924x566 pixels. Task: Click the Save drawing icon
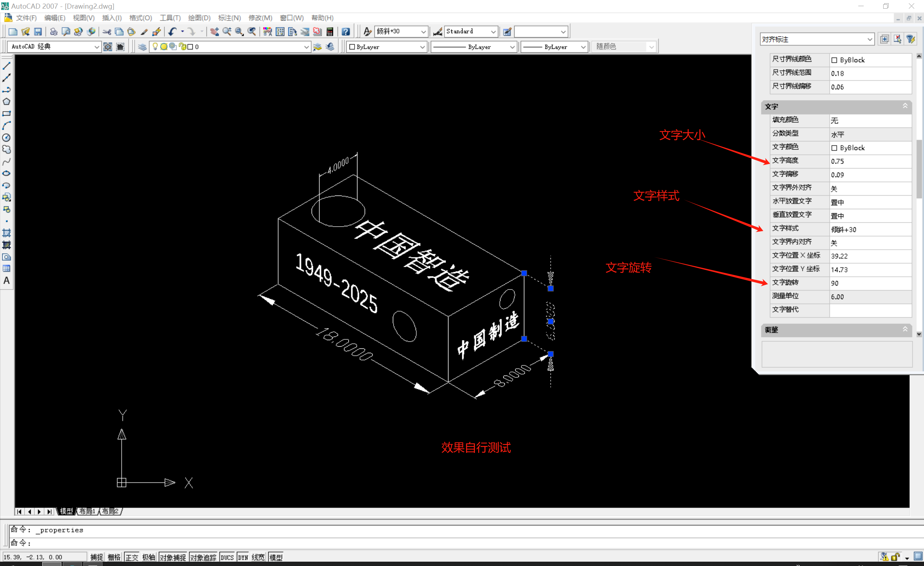pos(38,31)
